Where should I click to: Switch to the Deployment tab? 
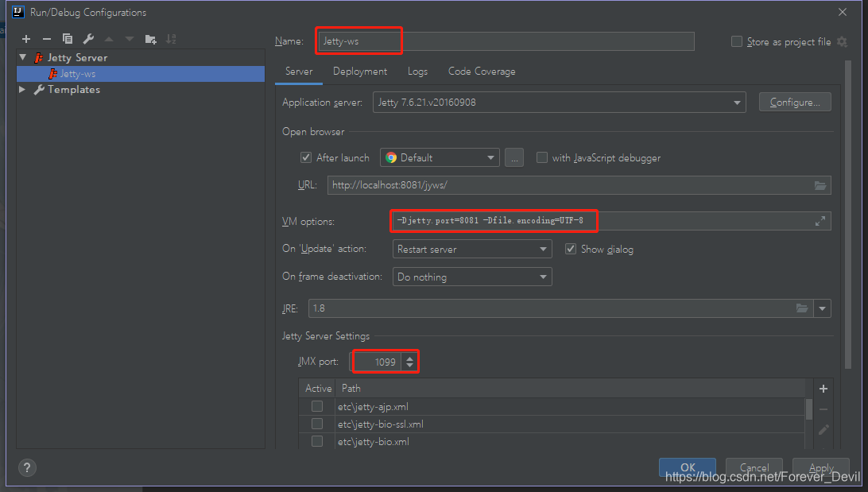360,72
